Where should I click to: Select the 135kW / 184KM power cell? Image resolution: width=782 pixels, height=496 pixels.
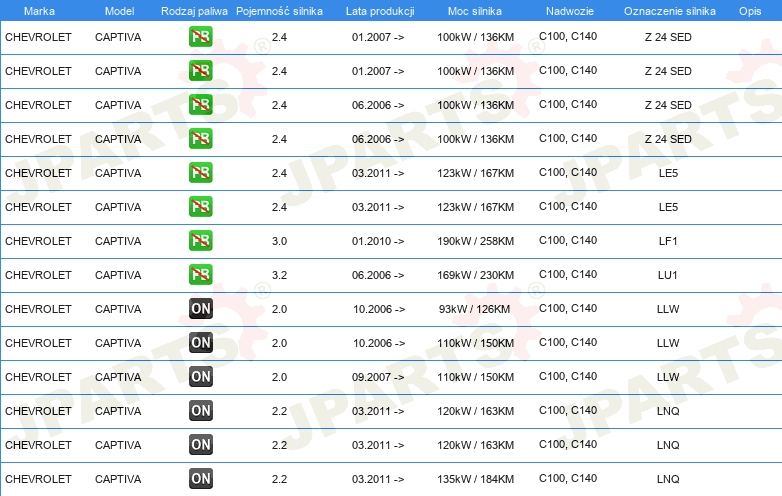pos(475,479)
